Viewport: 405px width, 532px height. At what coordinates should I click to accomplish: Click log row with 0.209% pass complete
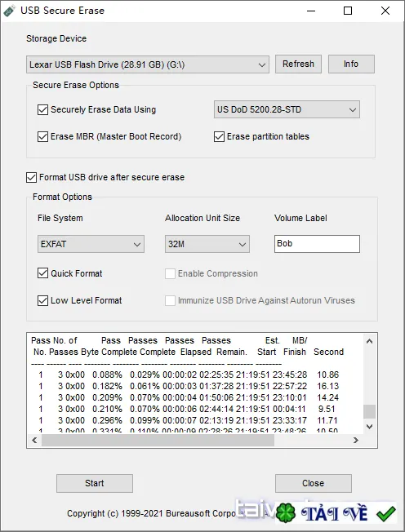(x=189, y=397)
